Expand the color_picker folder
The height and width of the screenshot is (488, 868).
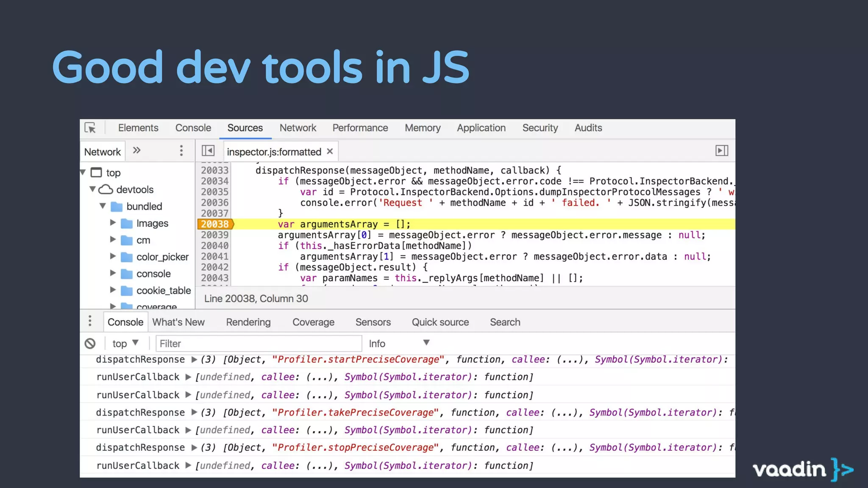113,256
